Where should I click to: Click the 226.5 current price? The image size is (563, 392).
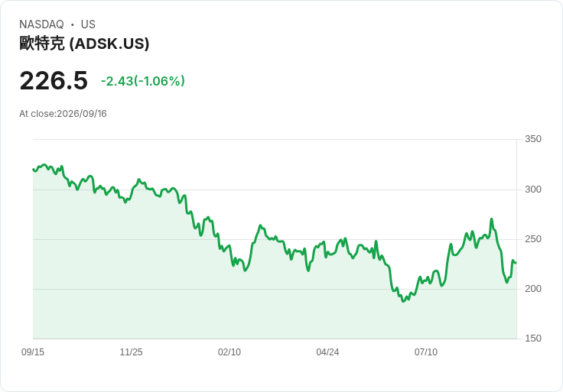click(x=54, y=81)
